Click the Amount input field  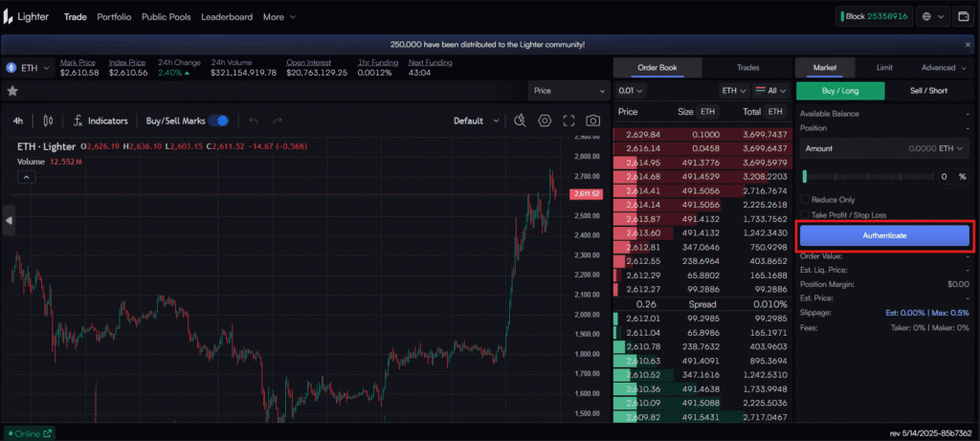pyautogui.click(x=883, y=148)
